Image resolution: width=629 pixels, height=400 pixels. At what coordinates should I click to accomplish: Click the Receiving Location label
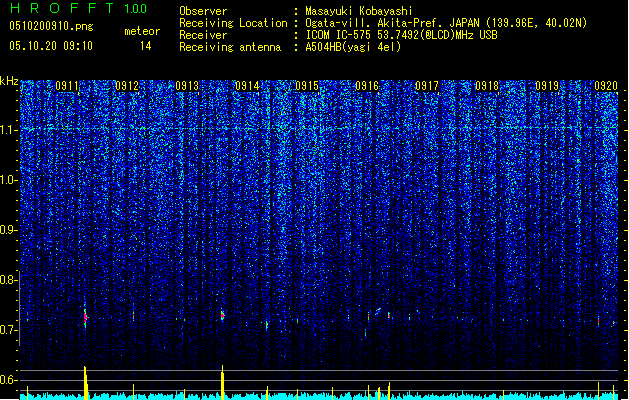coord(233,23)
